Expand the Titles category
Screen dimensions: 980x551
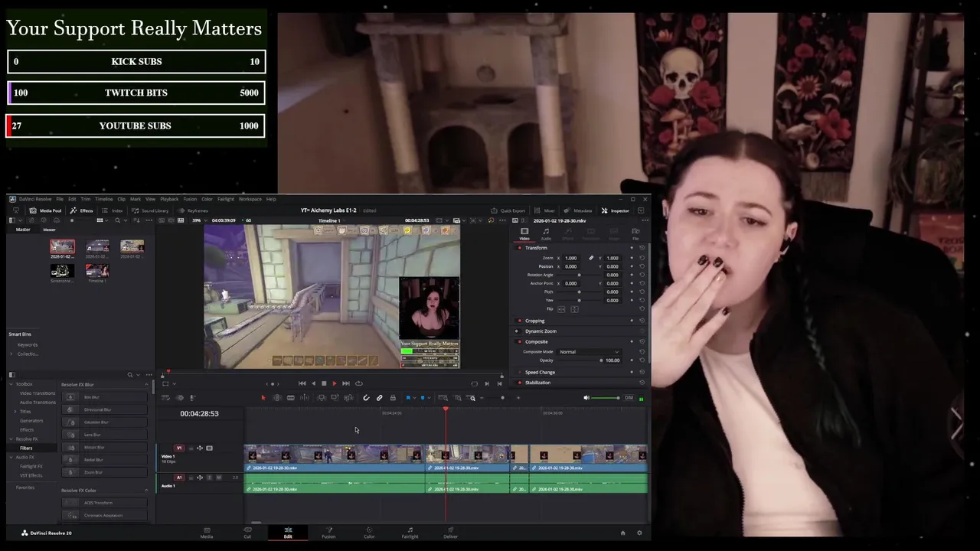(15, 412)
